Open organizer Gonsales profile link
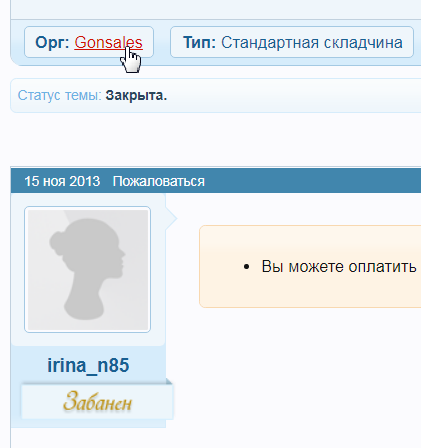Image resolution: width=421 pixels, height=448 pixels. pos(108,43)
